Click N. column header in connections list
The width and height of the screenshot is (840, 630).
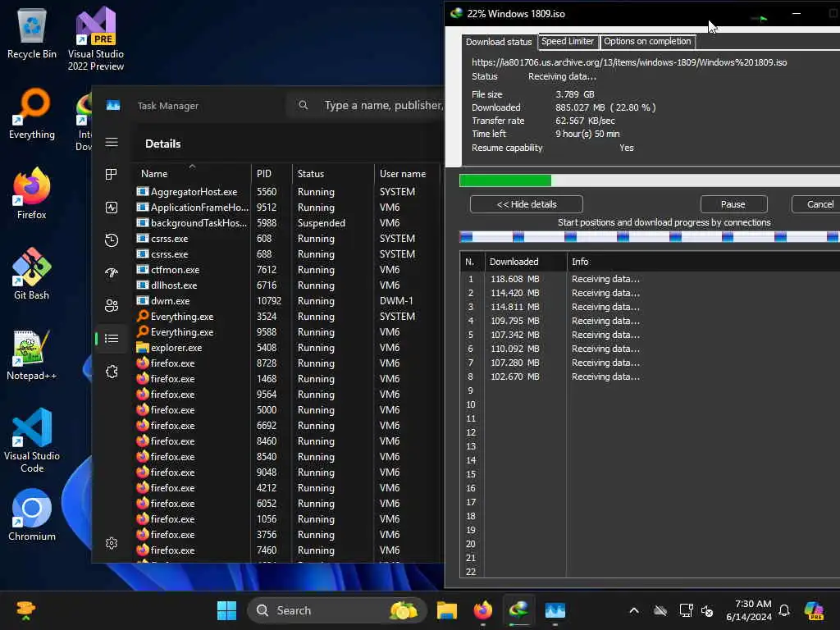coord(472,262)
